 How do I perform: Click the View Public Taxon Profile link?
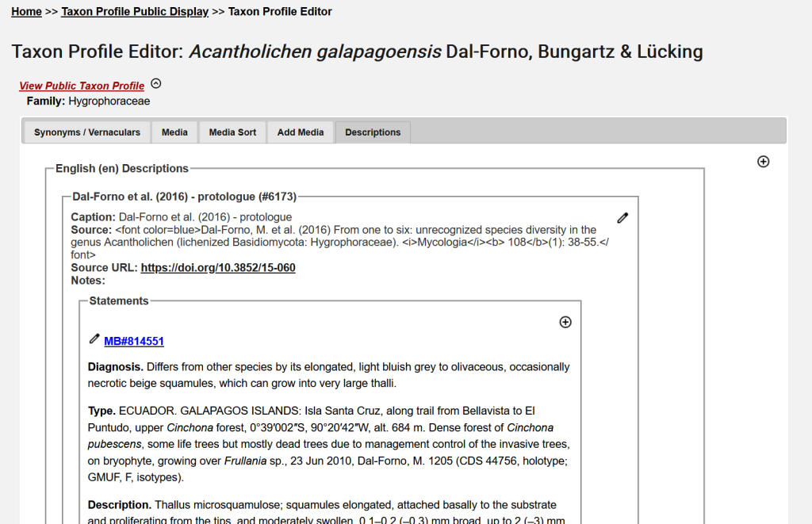tap(82, 86)
